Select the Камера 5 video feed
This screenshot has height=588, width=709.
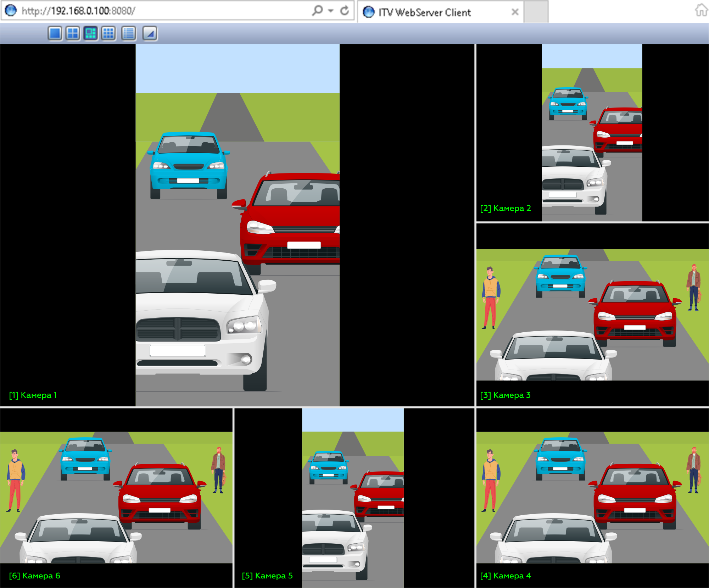click(354, 498)
